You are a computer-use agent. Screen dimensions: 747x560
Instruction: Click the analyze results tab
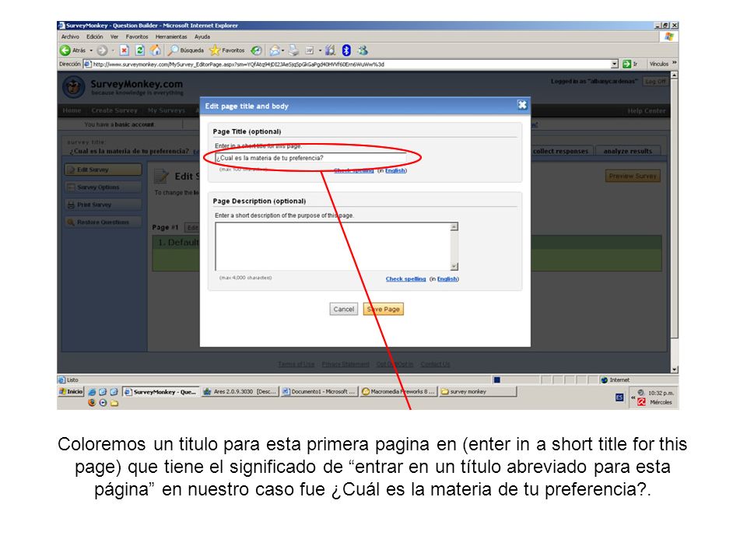click(x=627, y=151)
